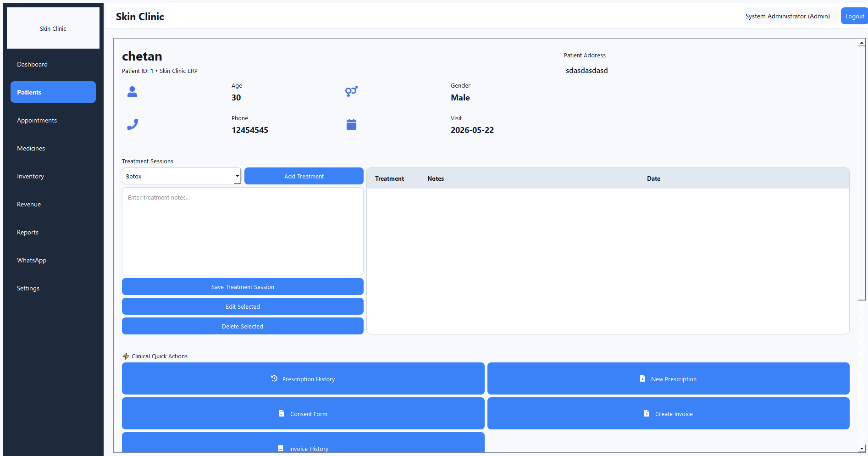Viewport: 868px width, 456px height.
Task: Click Save Treatment Session
Action: coord(243,287)
